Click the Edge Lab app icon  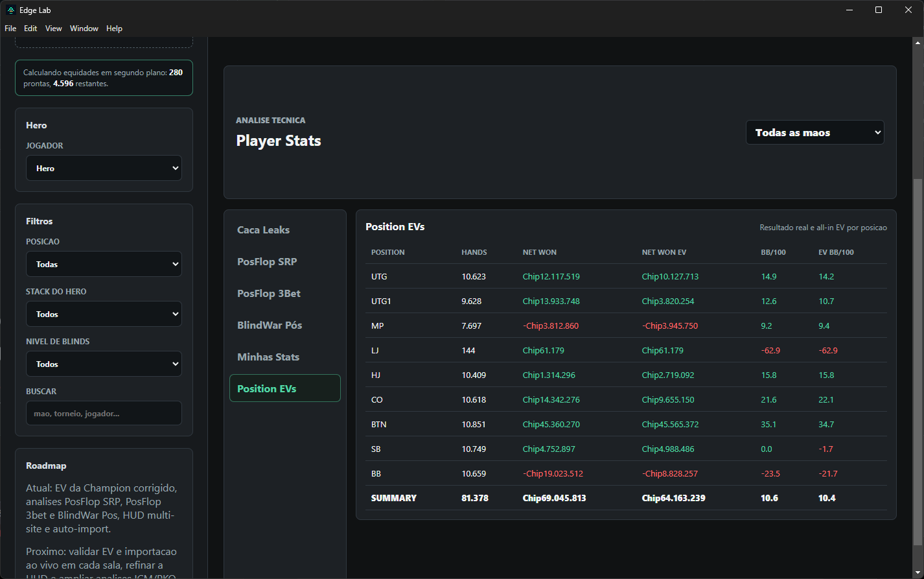[x=10, y=10]
